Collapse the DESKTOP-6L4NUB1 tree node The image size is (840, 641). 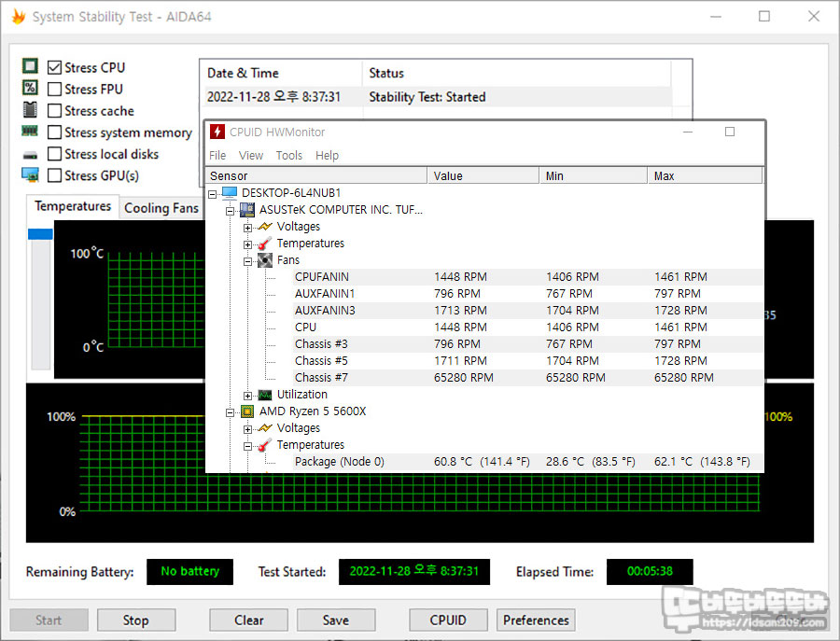point(213,194)
